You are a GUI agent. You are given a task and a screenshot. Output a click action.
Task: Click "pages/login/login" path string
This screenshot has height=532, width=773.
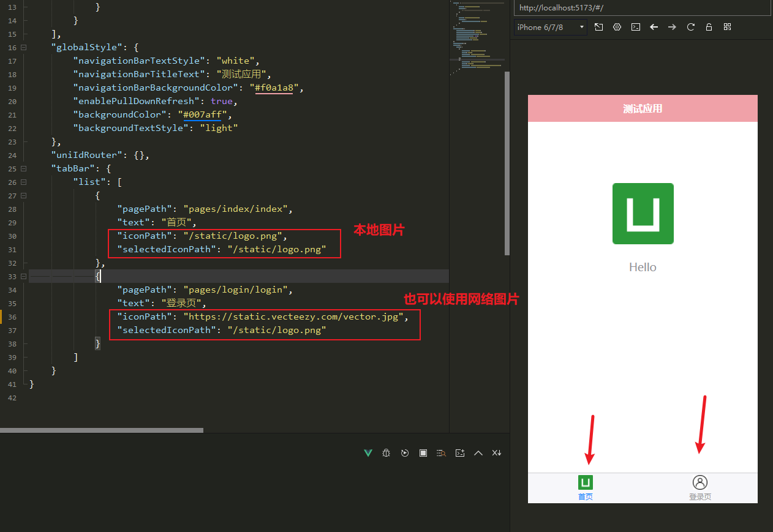tap(235, 290)
